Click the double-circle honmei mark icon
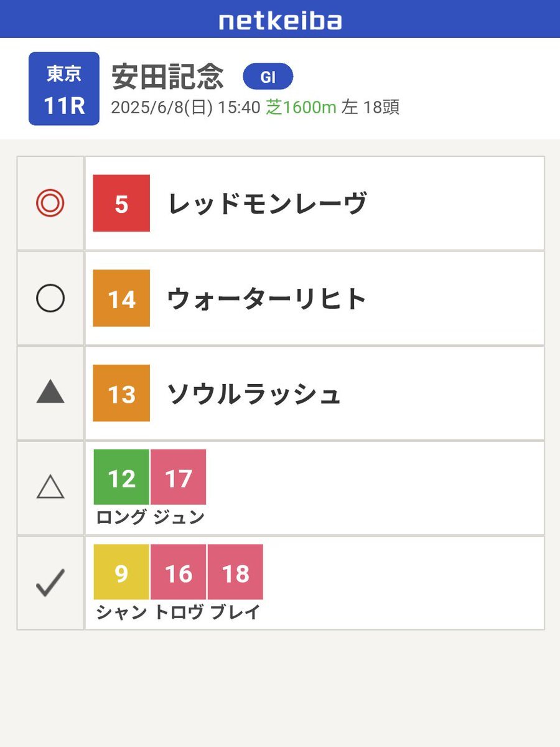Image resolution: width=560 pixels, height=747 pixels. click(x=50, y=204)
